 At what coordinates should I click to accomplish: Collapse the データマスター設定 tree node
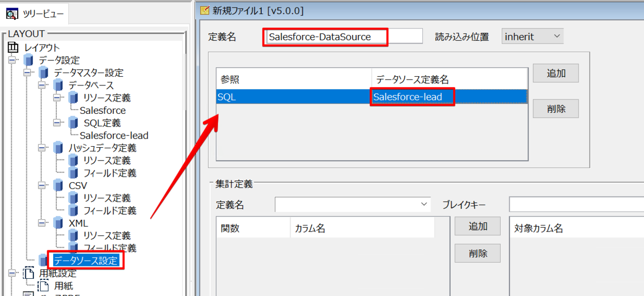tap(27, 73)
